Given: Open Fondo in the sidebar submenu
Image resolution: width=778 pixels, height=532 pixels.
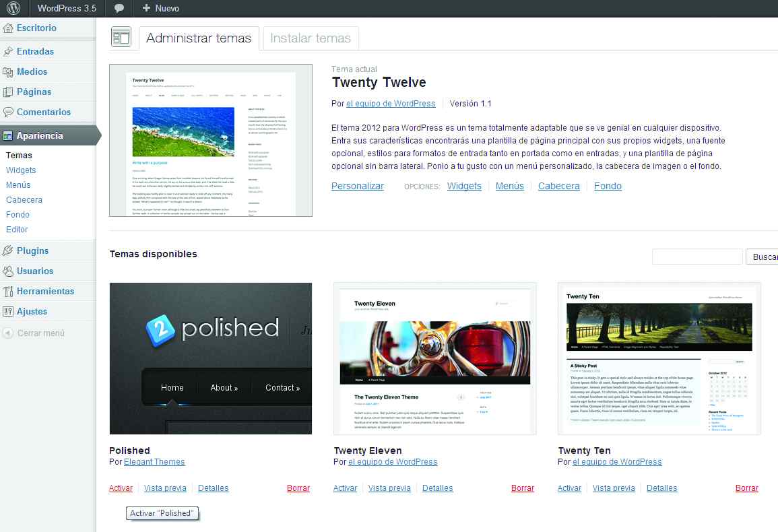Looking at the screenshot, I should click(x=18, y=215).
